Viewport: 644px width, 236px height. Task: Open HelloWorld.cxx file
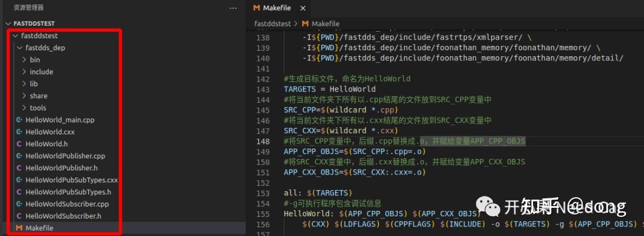click(x=50, y=132)
